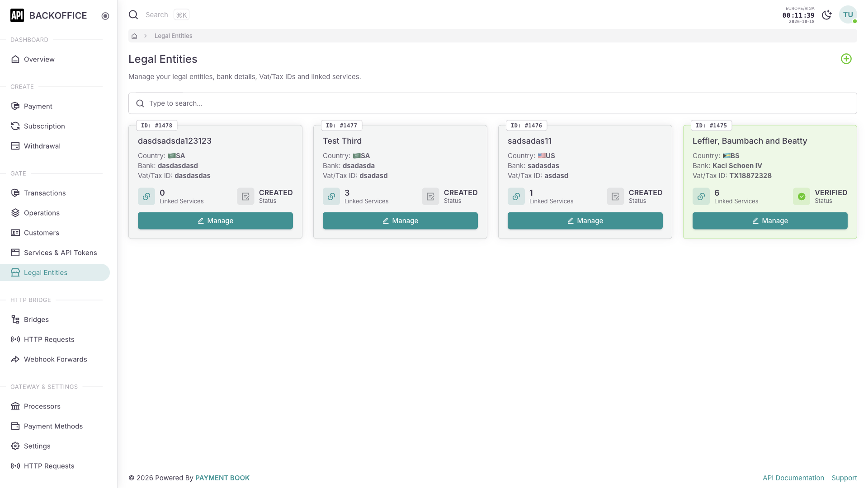Click linked services icon on Leffler card
This screenshot has height=488, width=868.
point(701,197)
